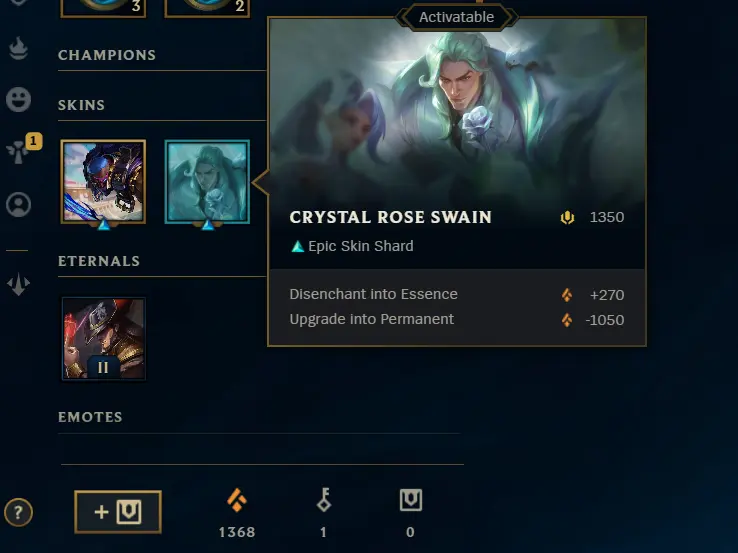Click the Eternals section header
The height and width of the screenshot is (553, 738).
click(99, 261)
